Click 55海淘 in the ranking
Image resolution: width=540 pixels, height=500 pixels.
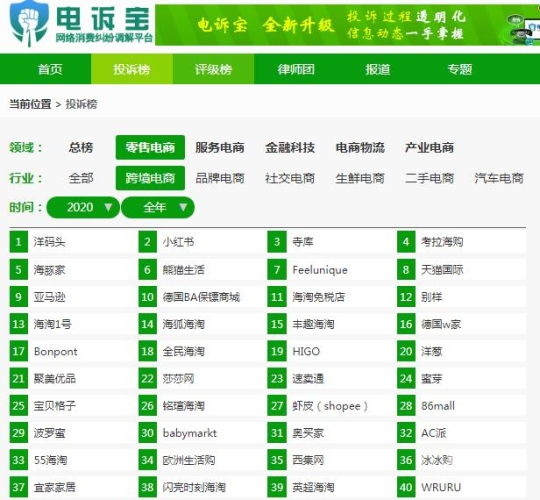tap(50, 460)
